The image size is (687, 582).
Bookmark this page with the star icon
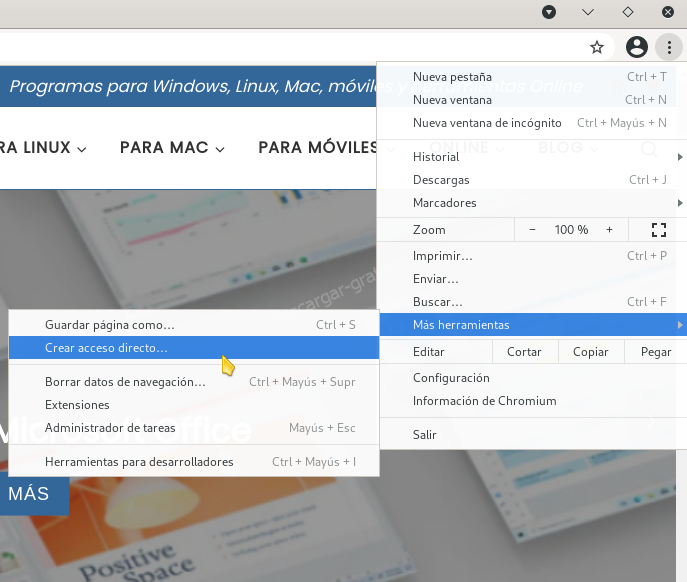[x=596, y=47]
